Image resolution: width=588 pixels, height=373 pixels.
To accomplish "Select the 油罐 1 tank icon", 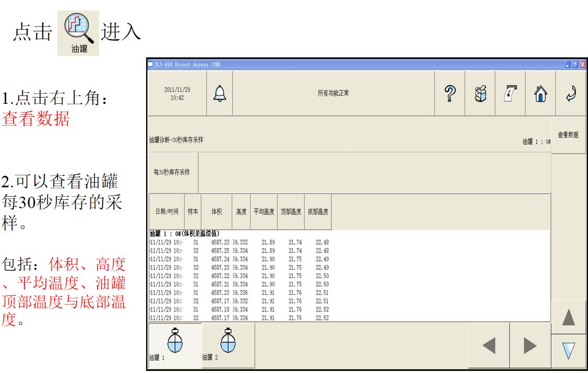I will tap(174, 345).
